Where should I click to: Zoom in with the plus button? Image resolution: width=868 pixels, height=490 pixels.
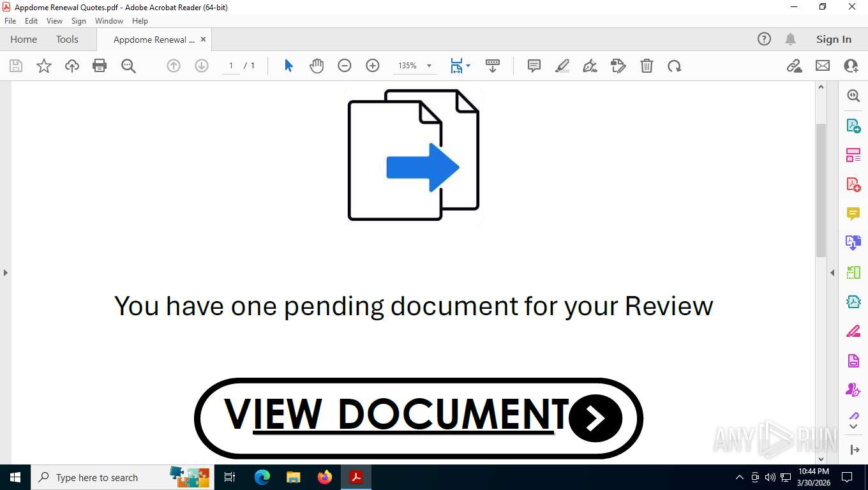click(x=373, y=66)
